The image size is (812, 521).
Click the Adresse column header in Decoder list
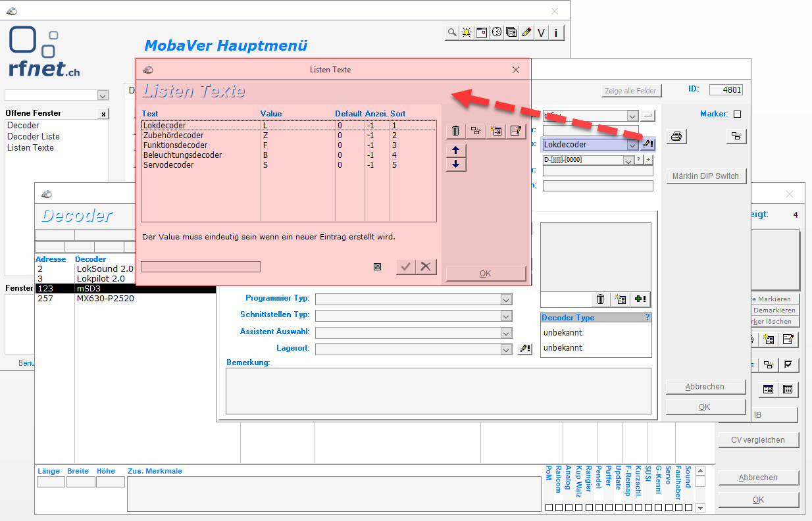coord(51,259)
